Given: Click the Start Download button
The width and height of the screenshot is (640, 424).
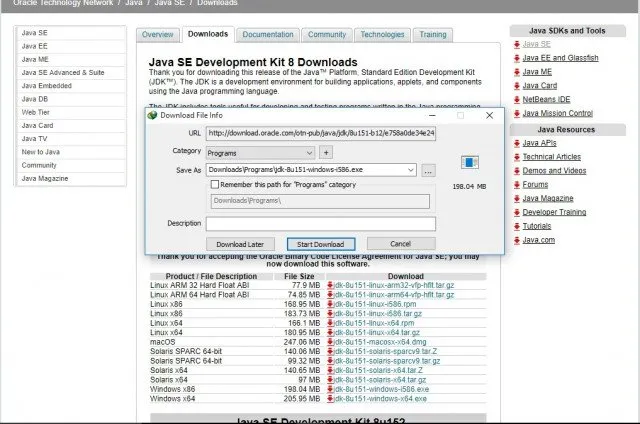Looking at the screenshot, I should click(321, 244).
